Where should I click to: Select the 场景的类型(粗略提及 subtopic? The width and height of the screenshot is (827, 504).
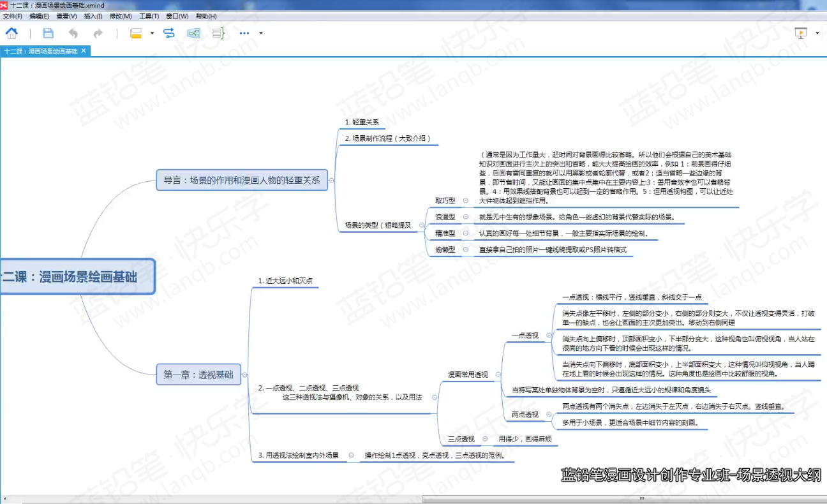click(x=378, y=225)
